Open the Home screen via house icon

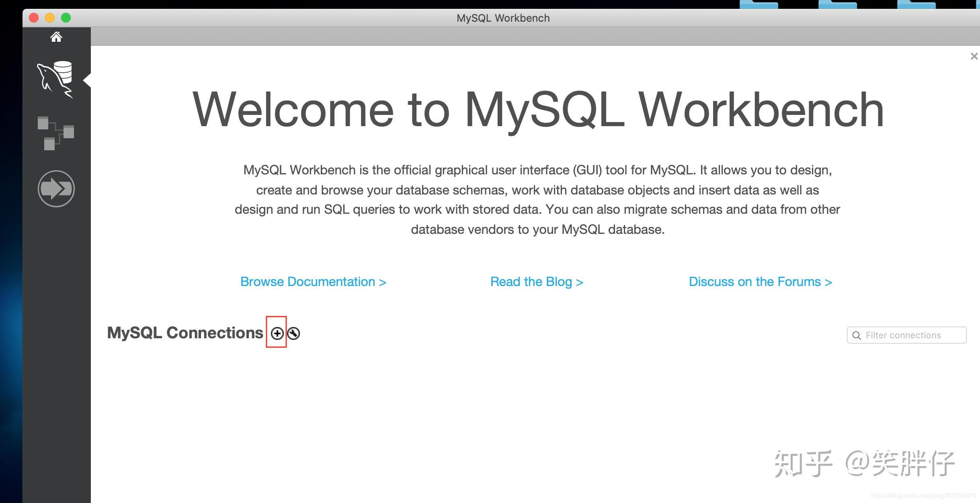coord(56,37)
